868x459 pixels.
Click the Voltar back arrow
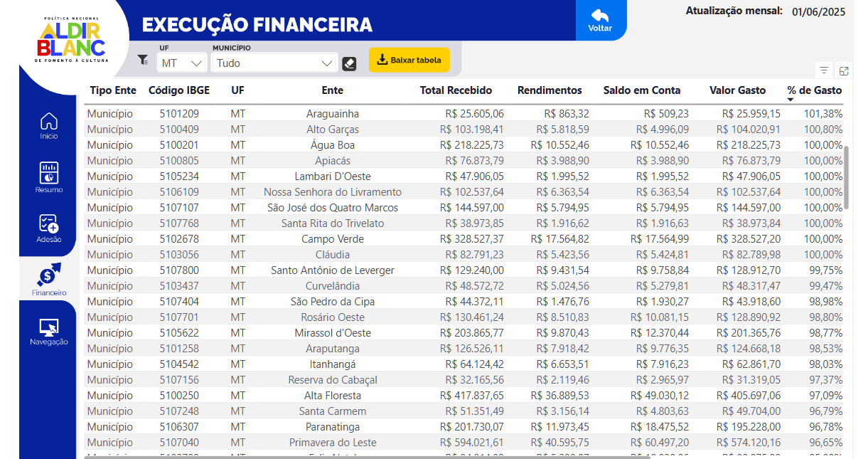(x=600, y=20)
